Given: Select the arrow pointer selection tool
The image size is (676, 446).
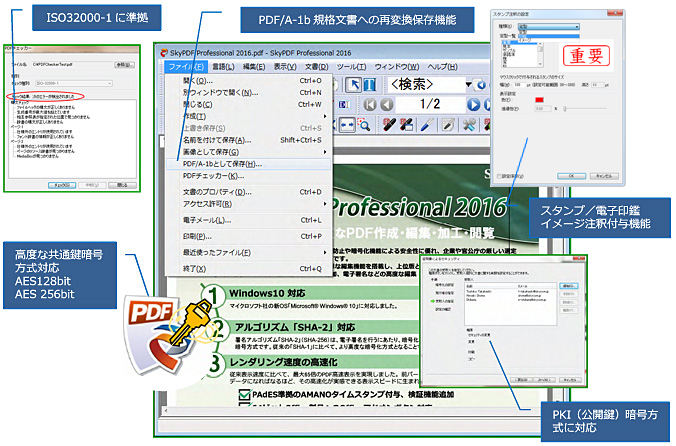Looking at the screenshot, I should pyautogui.click(x=354, y=84).
